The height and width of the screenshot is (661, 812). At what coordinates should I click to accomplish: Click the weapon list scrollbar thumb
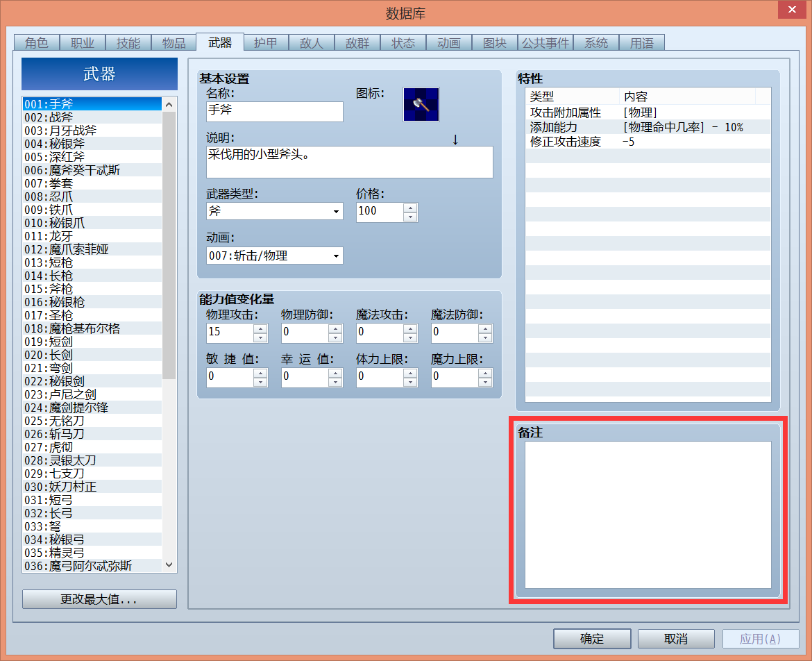point(169,246)
